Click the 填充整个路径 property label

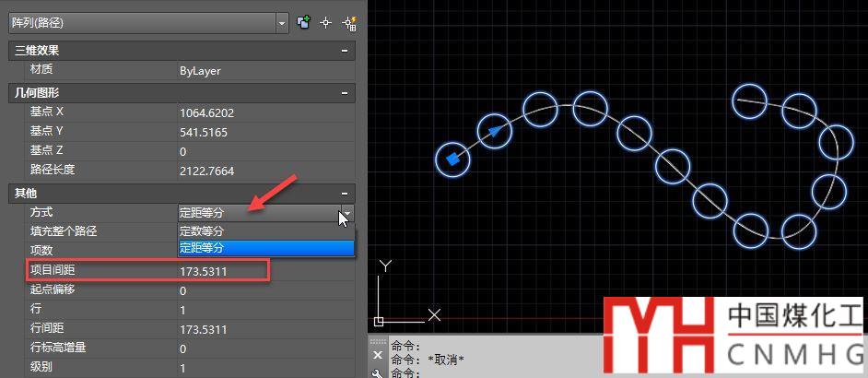click(64, 231)
